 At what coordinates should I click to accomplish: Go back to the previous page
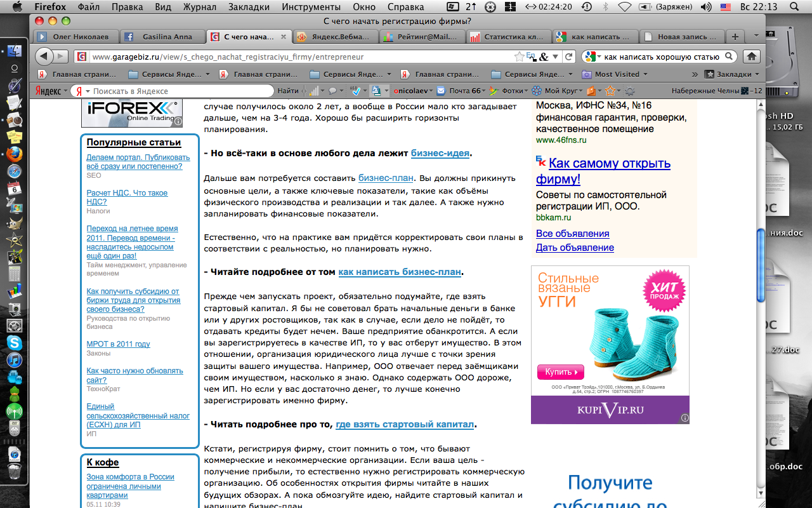tap(44, 57)
